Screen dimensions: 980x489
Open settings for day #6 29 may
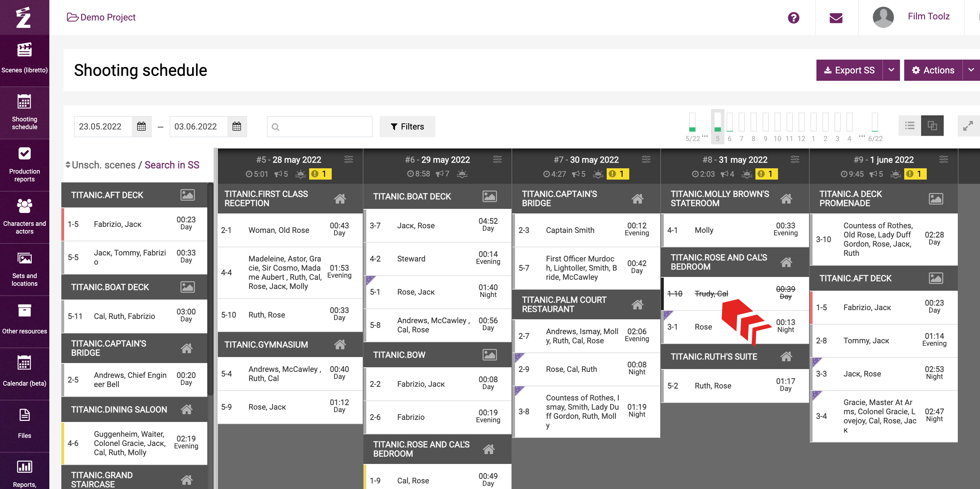(x=497, y=159)
